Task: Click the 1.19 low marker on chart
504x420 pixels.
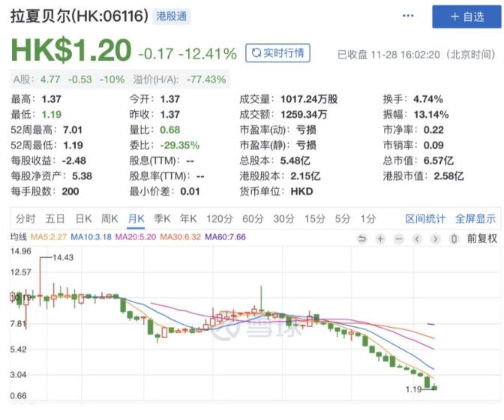Action: 414,389
